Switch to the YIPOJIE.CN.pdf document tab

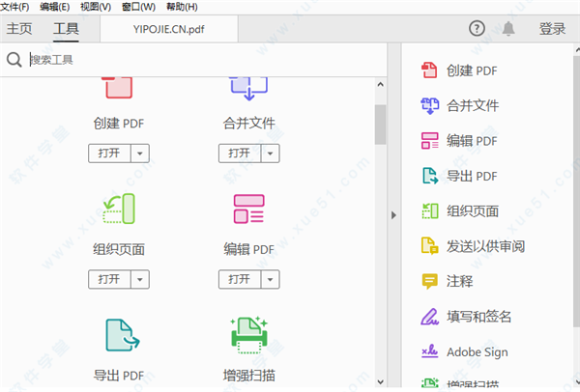169,29
